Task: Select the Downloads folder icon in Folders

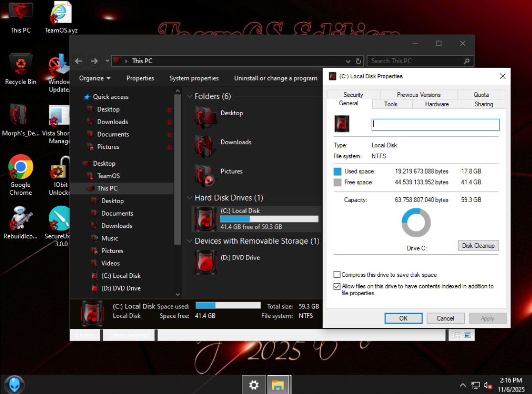Action: [205, 145]
